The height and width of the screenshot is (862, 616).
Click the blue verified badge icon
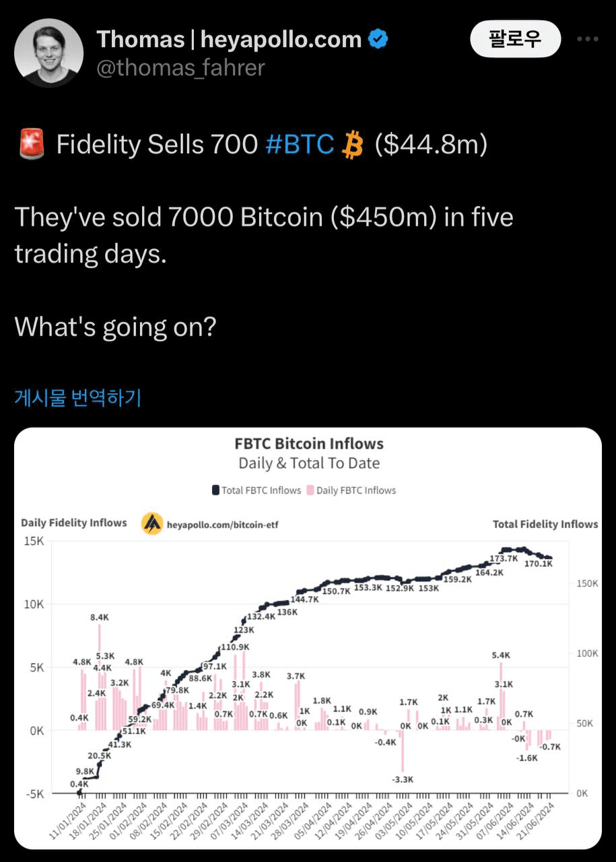coord(379,40)
